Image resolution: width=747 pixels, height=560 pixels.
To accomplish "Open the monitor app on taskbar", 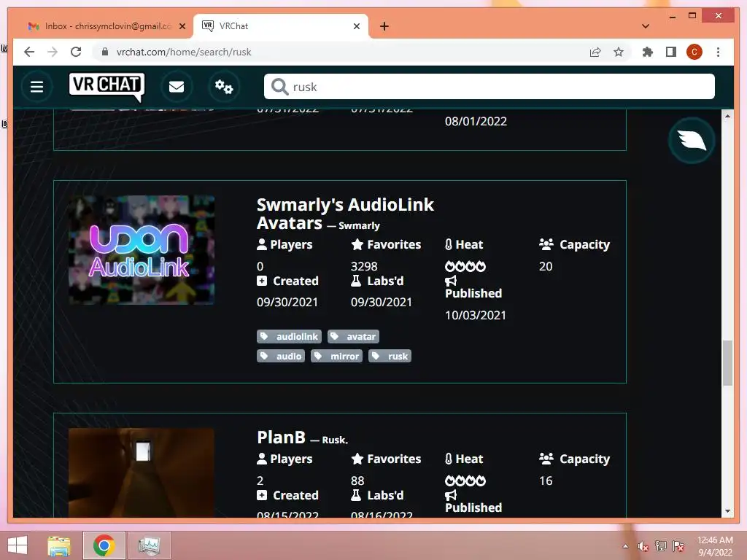I will [x=149, y=545].
